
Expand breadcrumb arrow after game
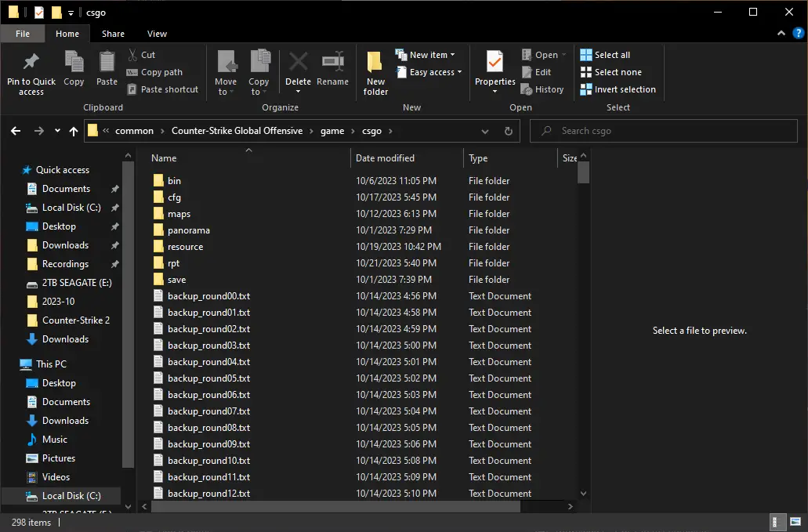(x=353, y=131)
